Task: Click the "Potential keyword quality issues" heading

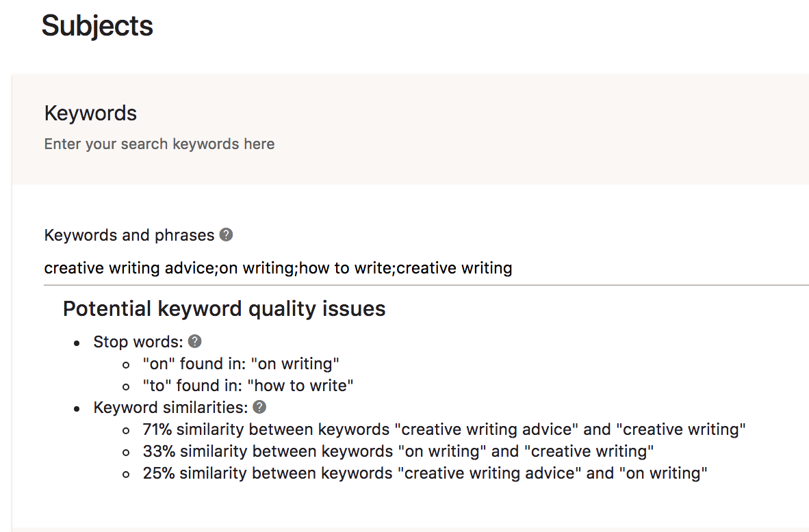Action: point(224,309)
